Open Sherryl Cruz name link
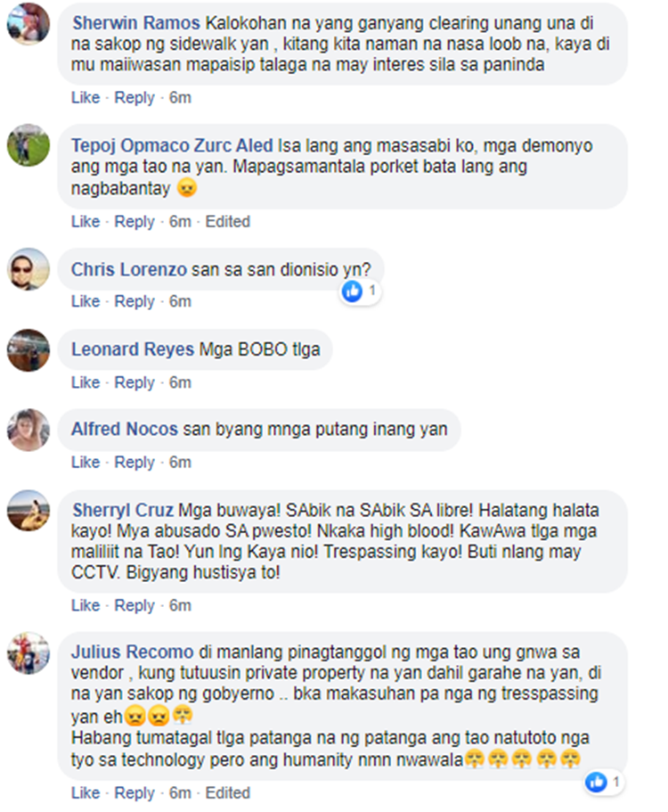Image resolution: width=668 pixels, height=812 pixels. [x=123, y=510]
